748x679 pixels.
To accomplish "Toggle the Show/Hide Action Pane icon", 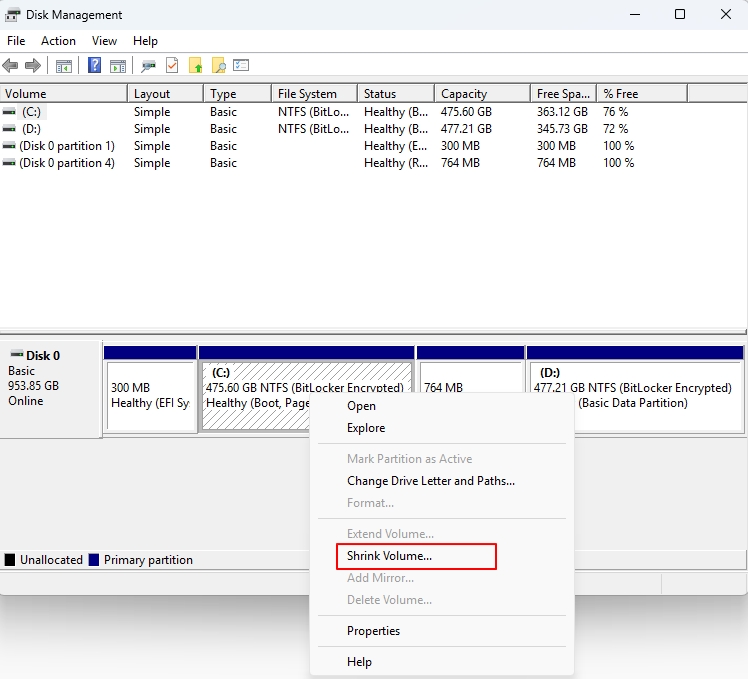I will (118, 66).
